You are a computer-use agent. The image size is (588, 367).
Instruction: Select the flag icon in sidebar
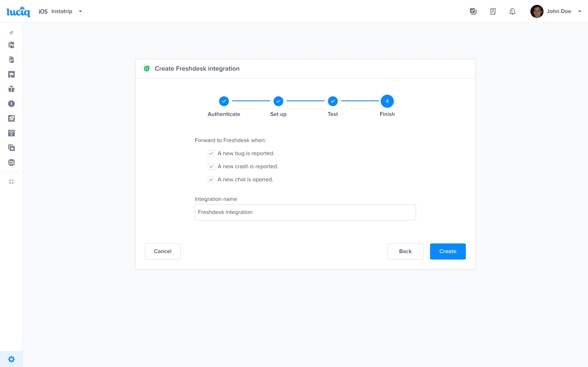coord(11,74)
